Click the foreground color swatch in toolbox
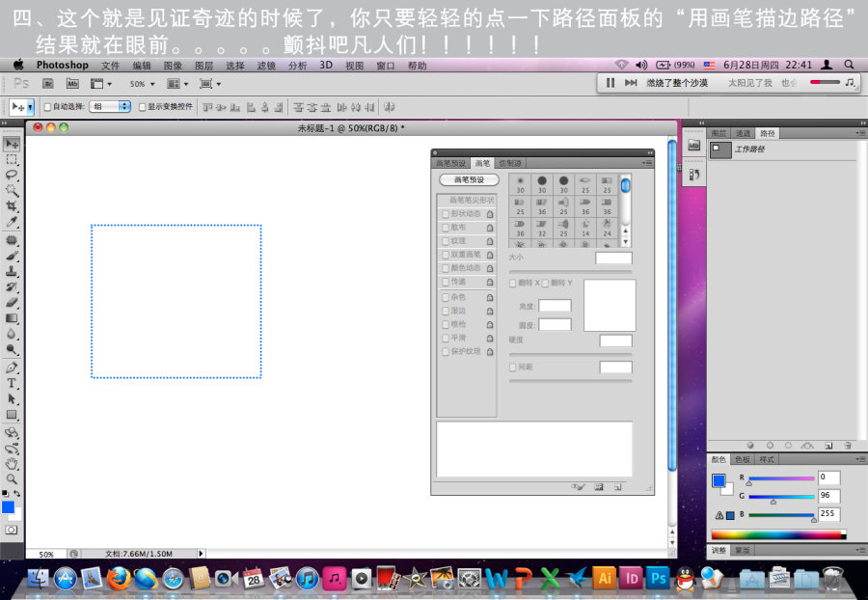868x600 pixels. (8, 507)
